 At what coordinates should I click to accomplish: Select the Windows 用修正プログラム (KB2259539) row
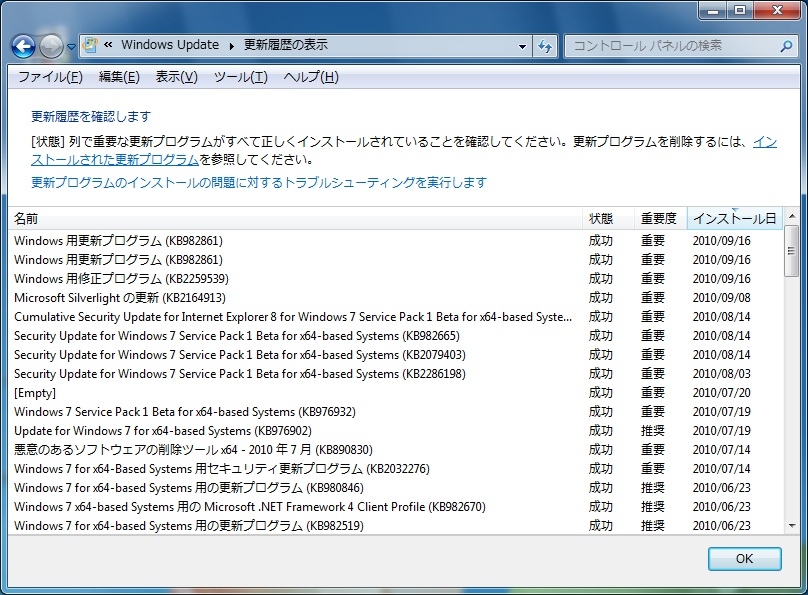(x=396, y=279)
